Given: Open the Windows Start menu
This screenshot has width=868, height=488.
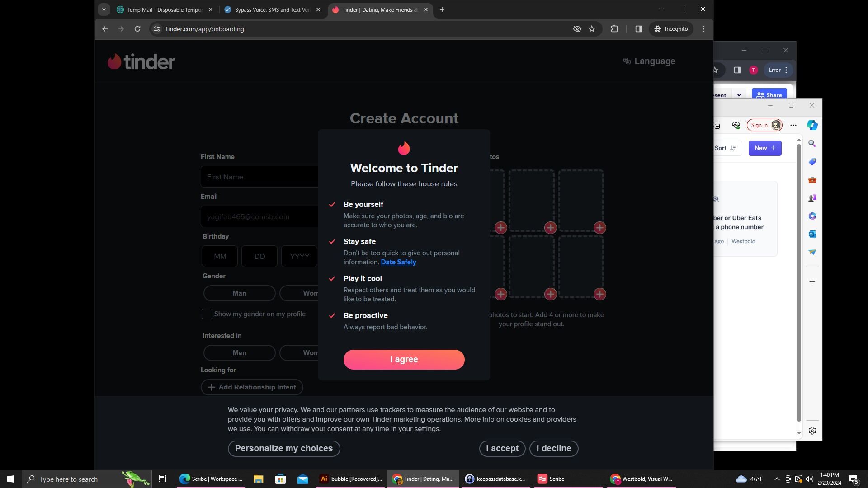Looking at the screenshot, I should (11, 479).
